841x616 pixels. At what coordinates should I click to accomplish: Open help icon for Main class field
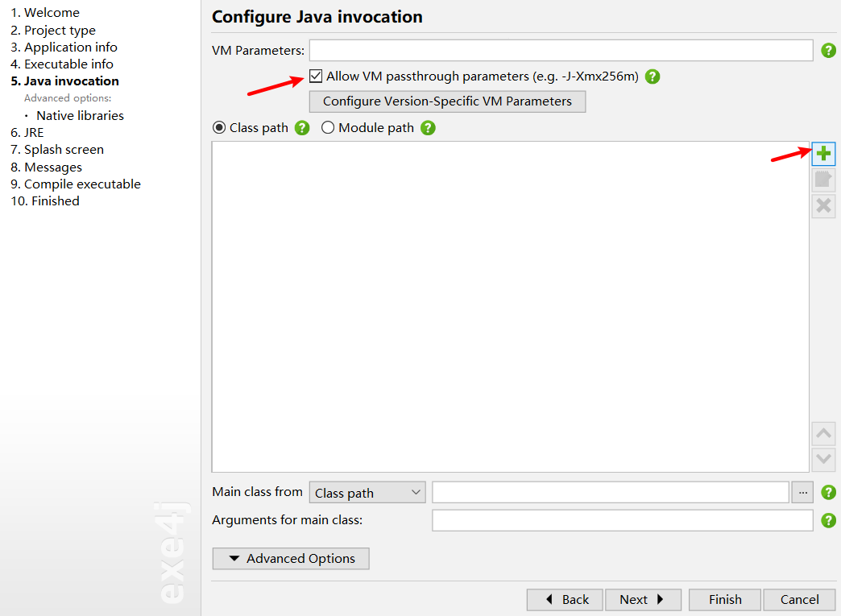tap(828, 492)
